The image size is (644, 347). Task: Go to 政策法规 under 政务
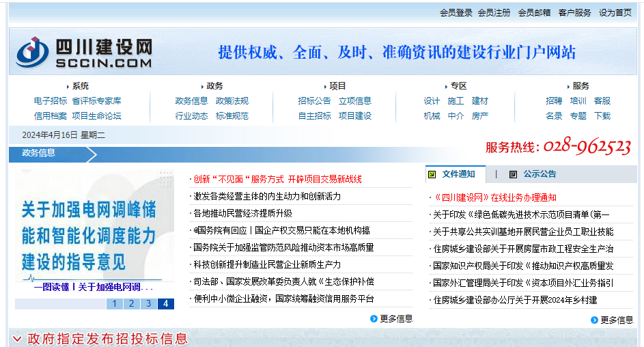pos(232,101)
